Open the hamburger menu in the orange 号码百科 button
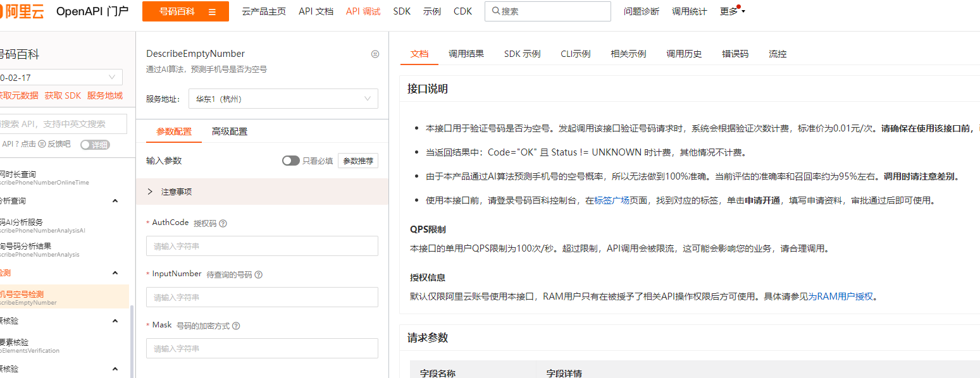This screenshot has width=980, height=378. [x=212, y=11]
